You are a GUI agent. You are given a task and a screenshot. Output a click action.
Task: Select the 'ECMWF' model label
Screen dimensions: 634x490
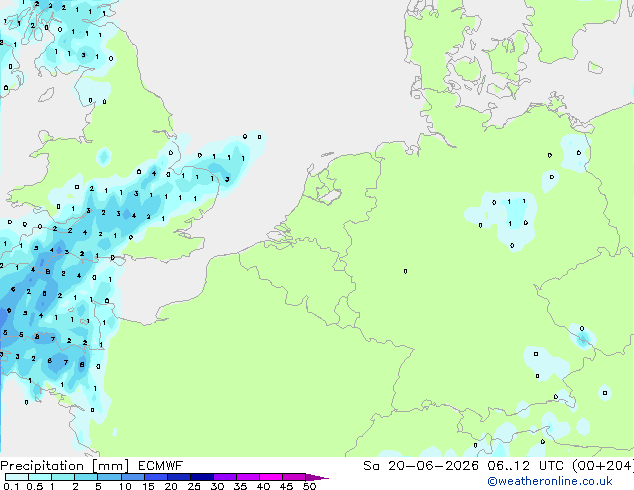pos(161,466)
